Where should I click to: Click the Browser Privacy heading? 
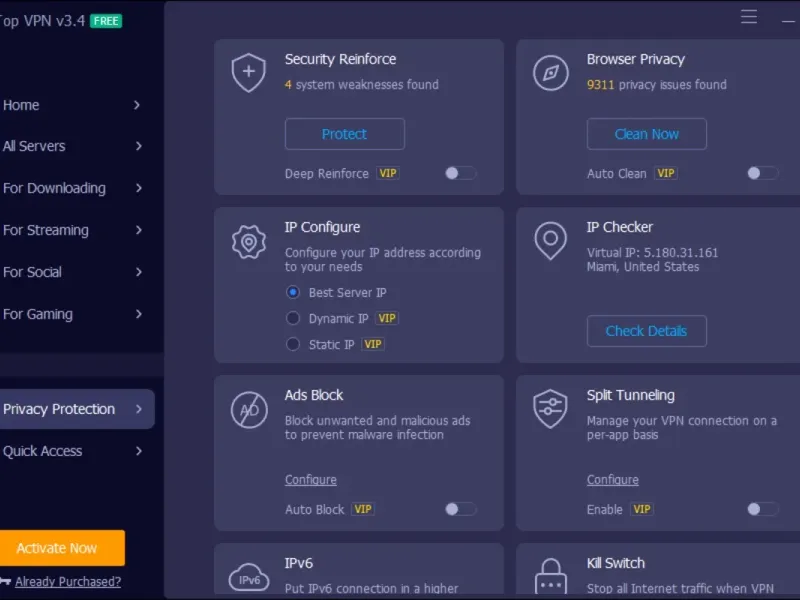[636, 59]
